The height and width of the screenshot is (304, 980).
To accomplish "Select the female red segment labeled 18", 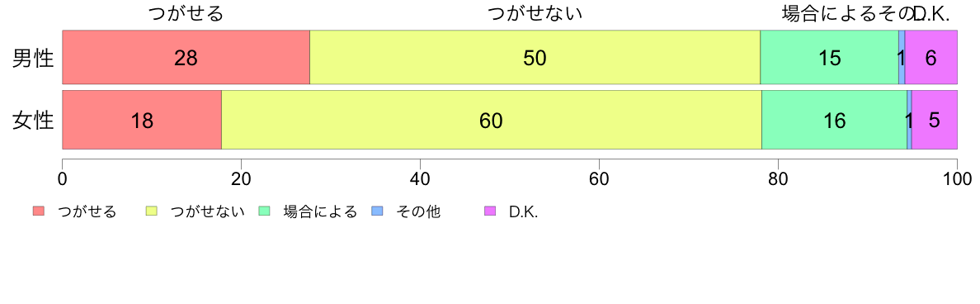I will tap(142, 120).
